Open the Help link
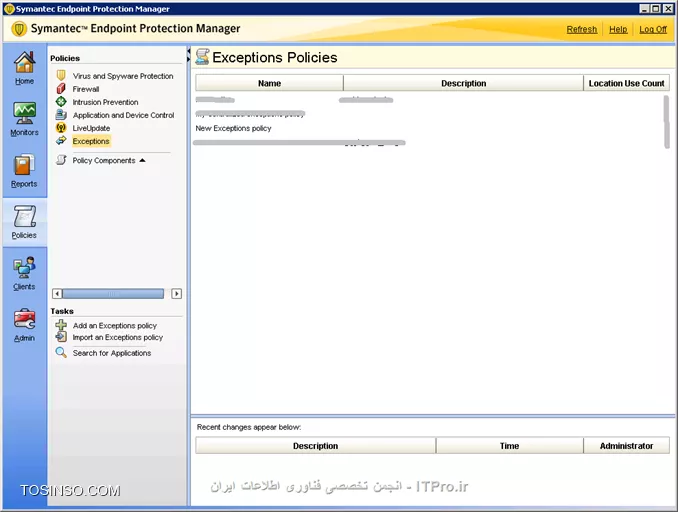The width and height of the screenshot is (678, 512). (x=618, y=29)
